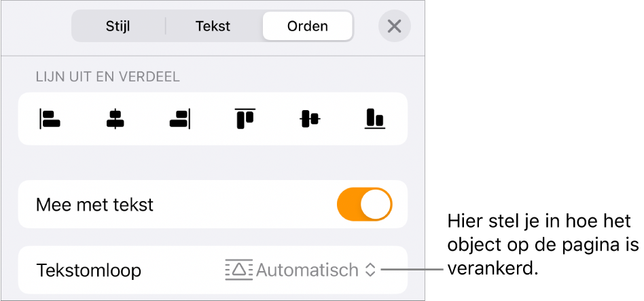644x301 pixels.
Task: Center object horizontally with align icon
Action: click(x=115, y=120)
